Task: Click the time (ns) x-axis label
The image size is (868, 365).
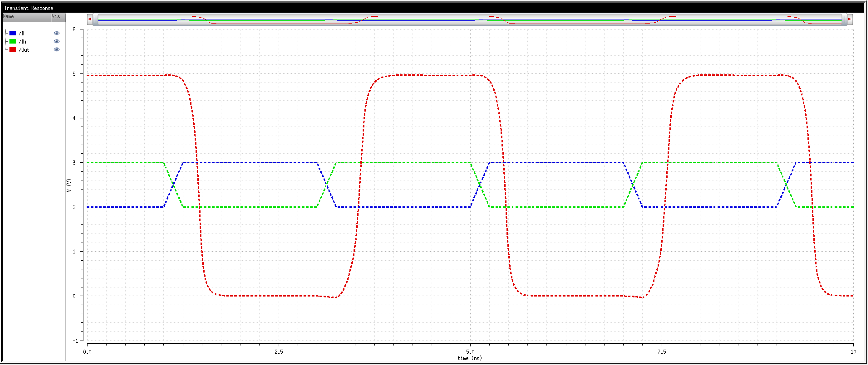Action: coord(469,358)
